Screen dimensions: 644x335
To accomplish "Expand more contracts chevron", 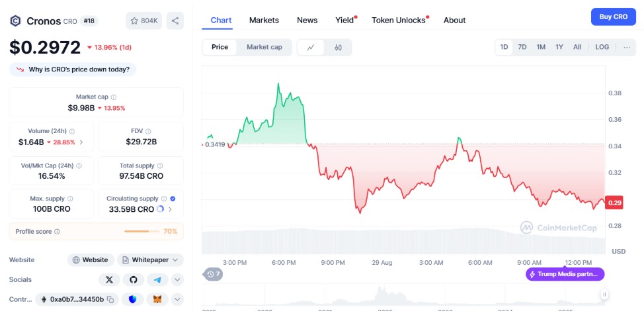I will pos(177,299).
